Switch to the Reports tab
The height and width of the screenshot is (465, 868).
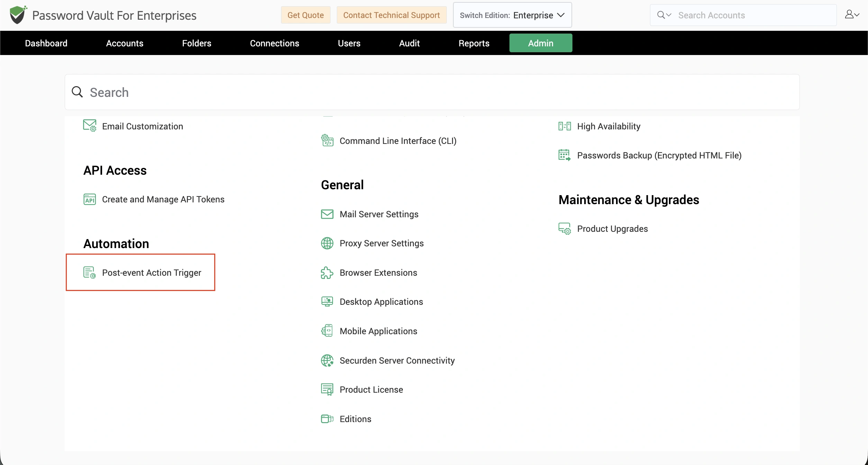(x=474, y=43)
